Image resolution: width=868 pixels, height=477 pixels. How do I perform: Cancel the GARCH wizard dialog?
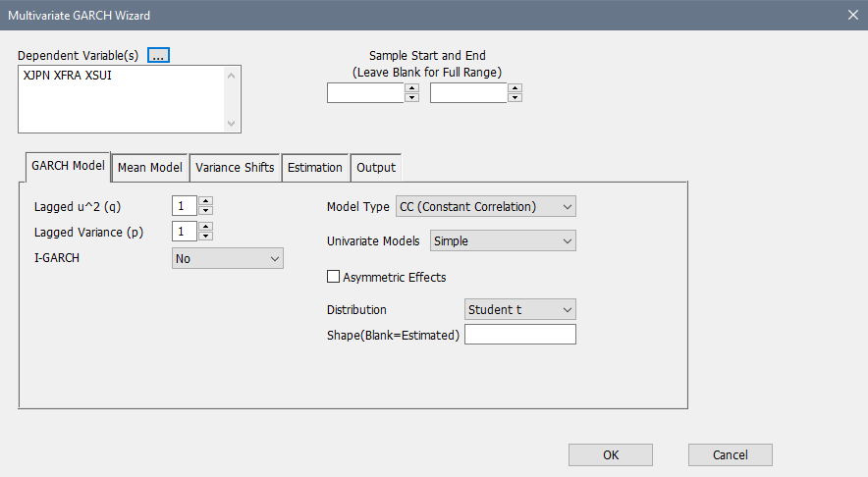(x=730, y=454)
